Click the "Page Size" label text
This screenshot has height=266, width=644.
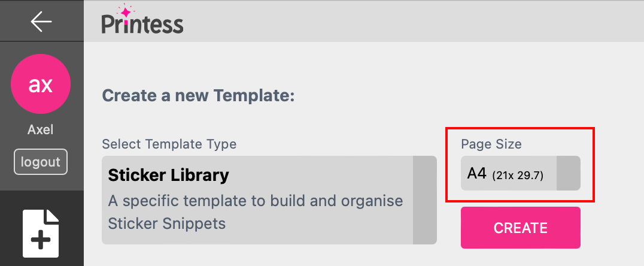pyautogui.click(x=491, y=144)
